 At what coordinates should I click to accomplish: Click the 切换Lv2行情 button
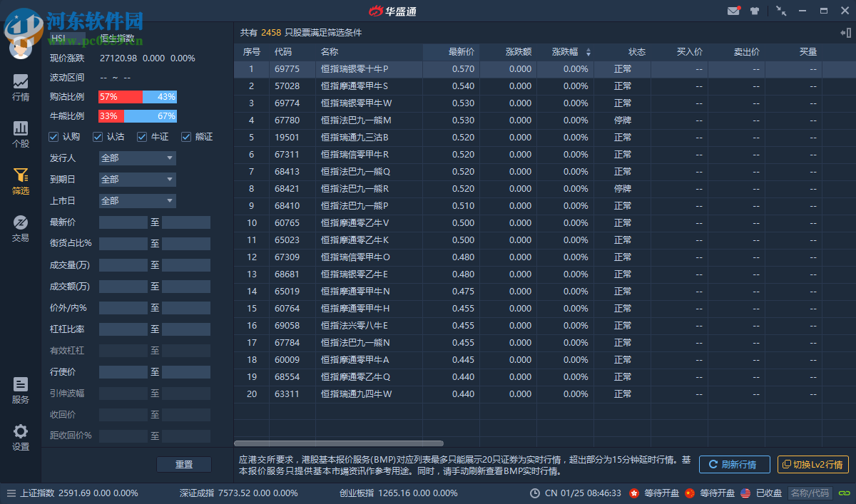813,464
